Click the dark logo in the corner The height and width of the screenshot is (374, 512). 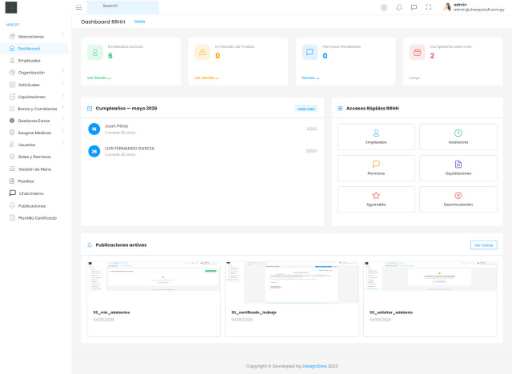click(x=11, y=7)
